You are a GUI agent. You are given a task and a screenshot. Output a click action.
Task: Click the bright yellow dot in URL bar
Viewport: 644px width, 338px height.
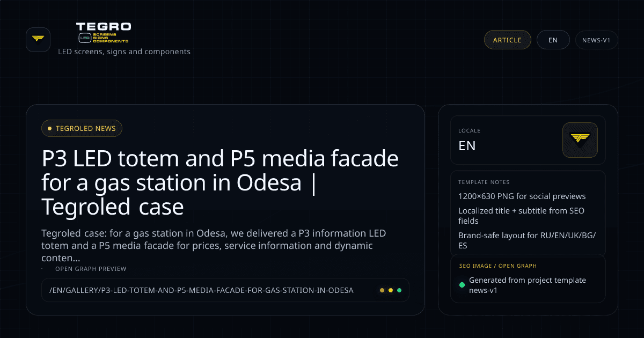(391, 290)
